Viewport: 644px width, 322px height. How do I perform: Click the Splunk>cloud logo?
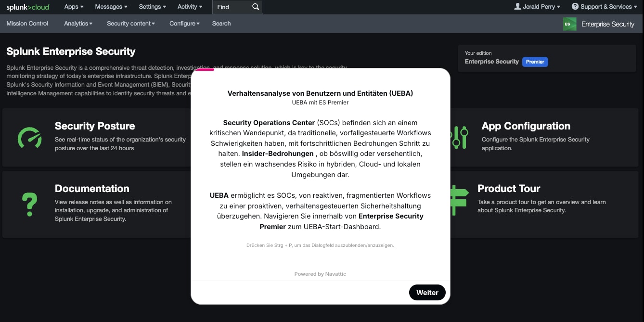coord(28,7)
